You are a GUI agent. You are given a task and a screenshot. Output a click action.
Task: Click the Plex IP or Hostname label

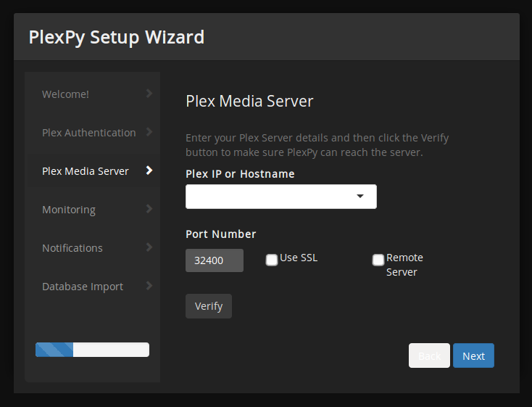[240, 174]
